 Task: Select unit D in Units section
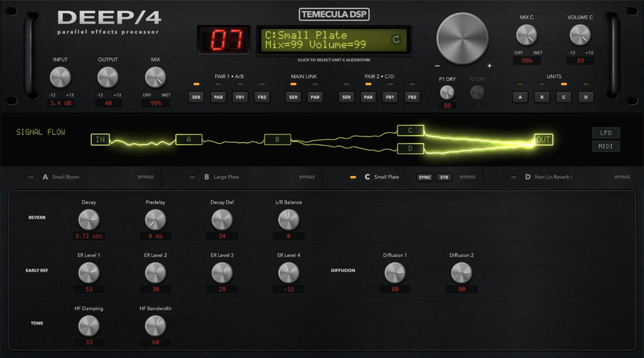pyautogui.click(x=585, y=97)
